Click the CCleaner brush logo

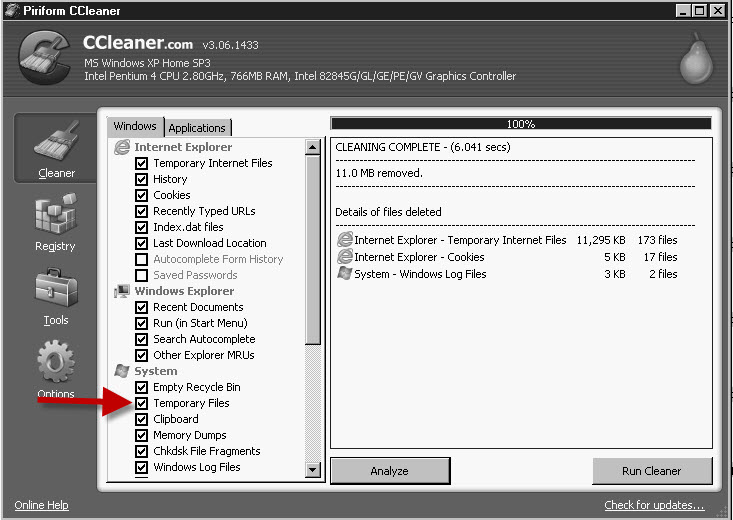pyautogui.click(x=44, y=58)
